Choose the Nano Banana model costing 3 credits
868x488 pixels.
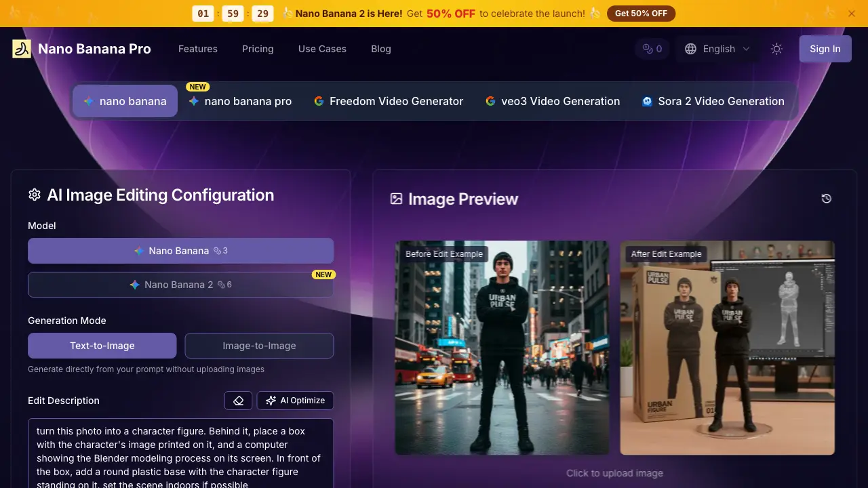(x=180, y=251)
